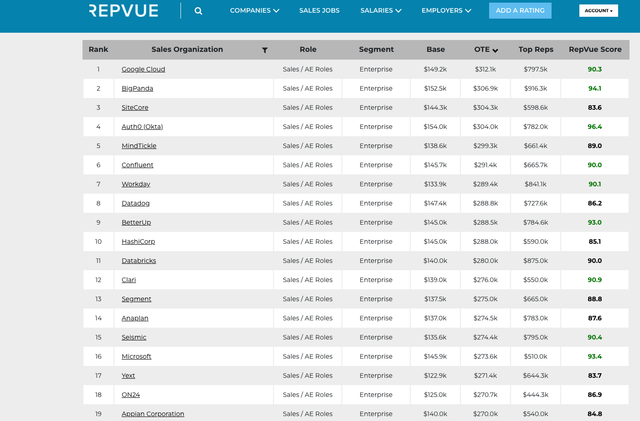The image size is (640, 421).
Task: Click HashiCorp's $288.0k OTE value
Action: (485, 242)
